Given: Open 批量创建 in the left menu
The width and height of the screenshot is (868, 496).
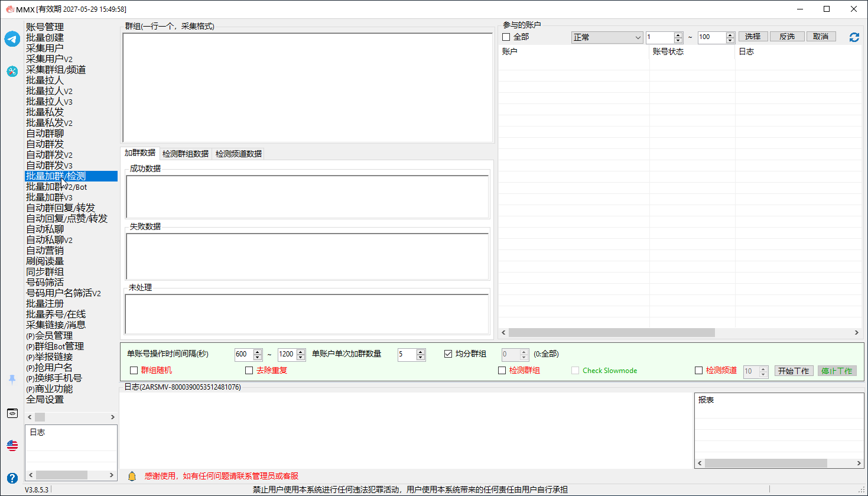Looking at the screenshot, I should click(x=45, y=38).
